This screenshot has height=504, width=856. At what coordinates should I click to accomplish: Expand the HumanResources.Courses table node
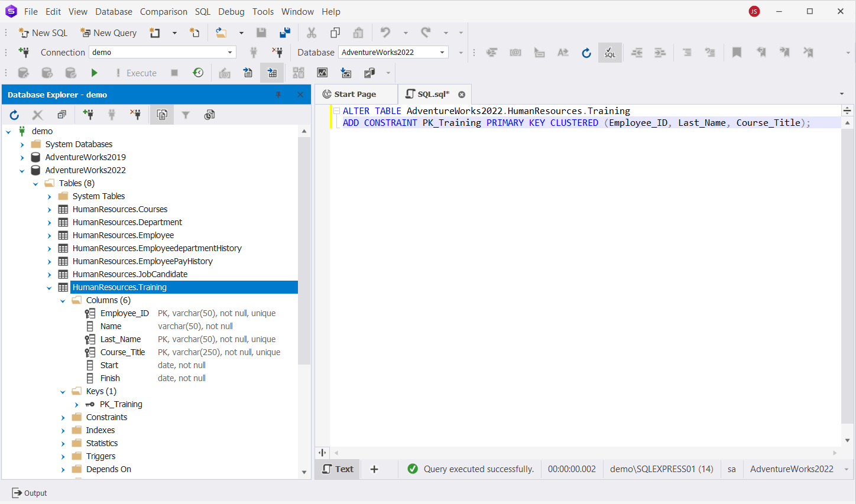(x=49, y=209)
